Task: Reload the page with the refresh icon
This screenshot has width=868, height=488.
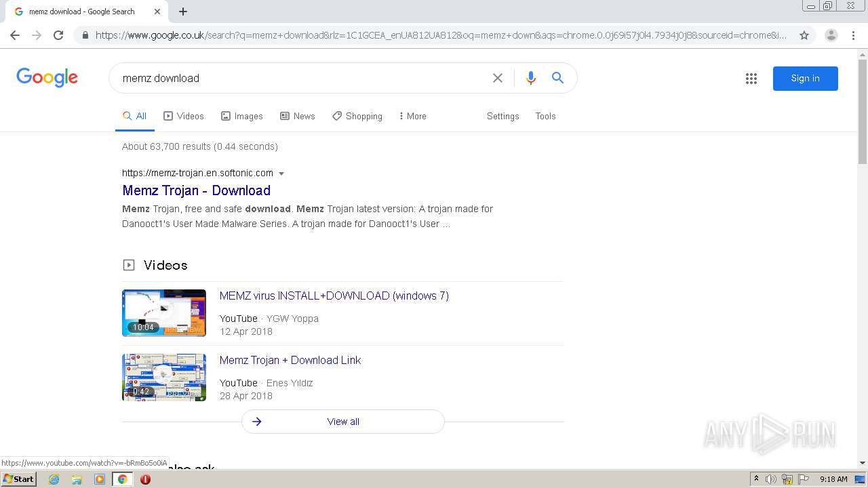Action: 58,35
